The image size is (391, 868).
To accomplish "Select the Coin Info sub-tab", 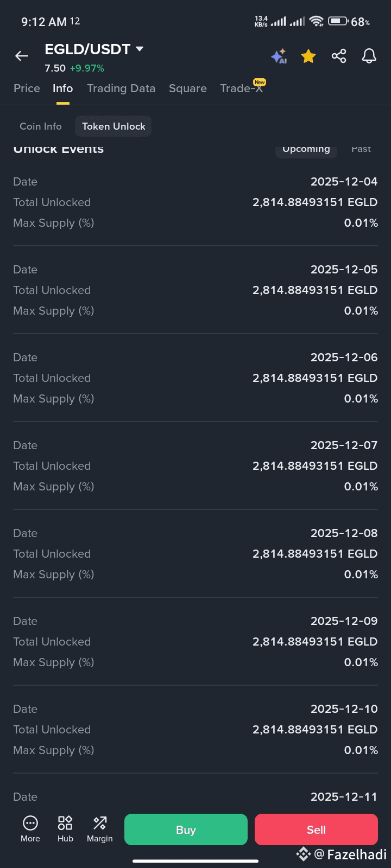I will 41,126.
